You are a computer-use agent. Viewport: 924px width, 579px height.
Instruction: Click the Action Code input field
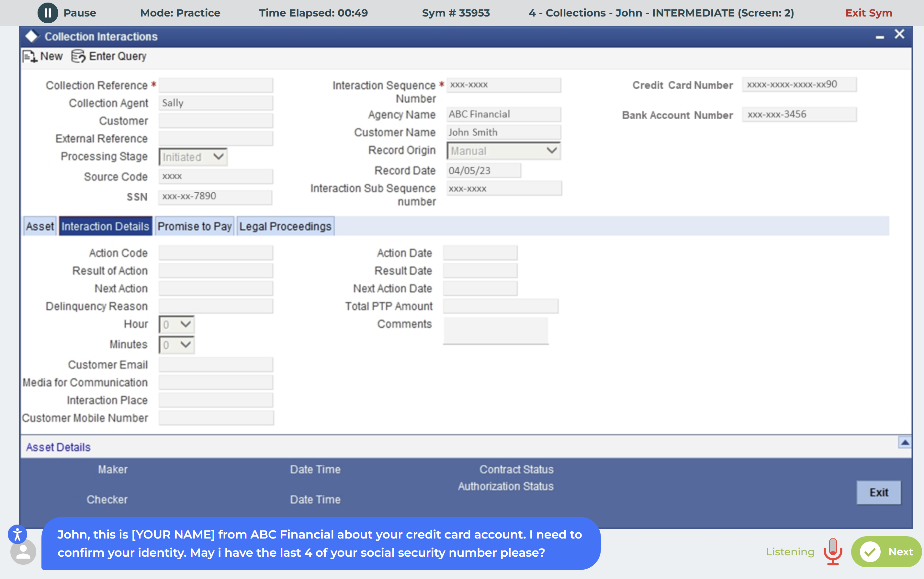click(216, 253)
